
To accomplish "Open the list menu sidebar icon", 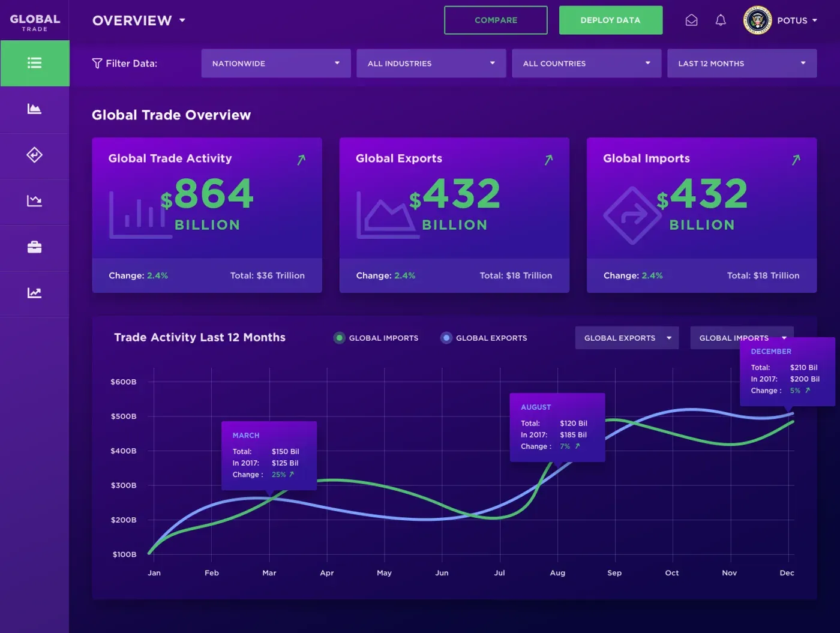I will tap(35, 63).
